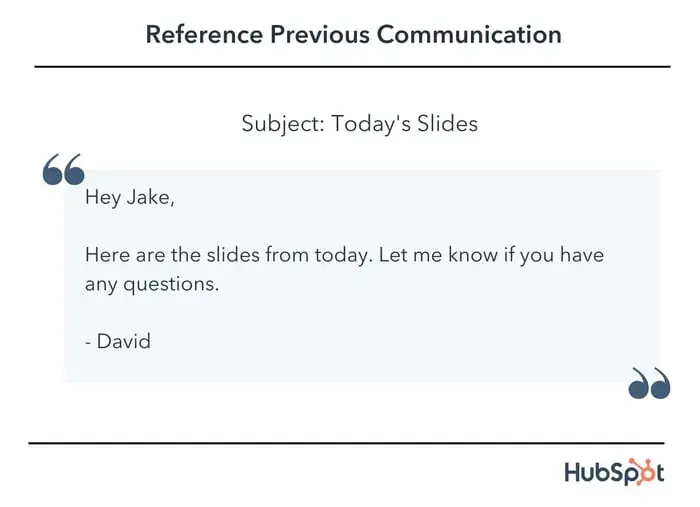Screen dimensions: 700x507
Task: Click the horizontal line above the HubSpot logo
Action: (346, 442)
